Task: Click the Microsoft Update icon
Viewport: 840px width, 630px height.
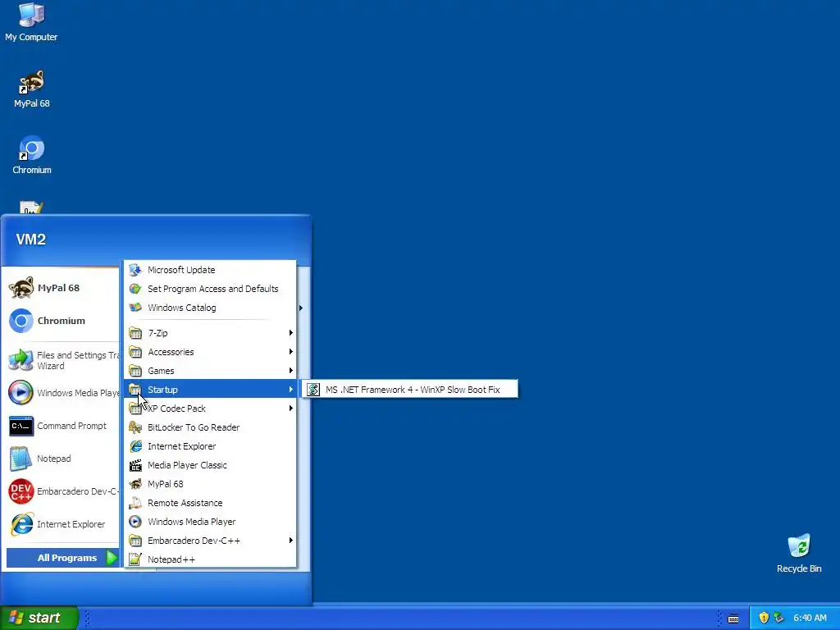Action: [x=135, y=269]
